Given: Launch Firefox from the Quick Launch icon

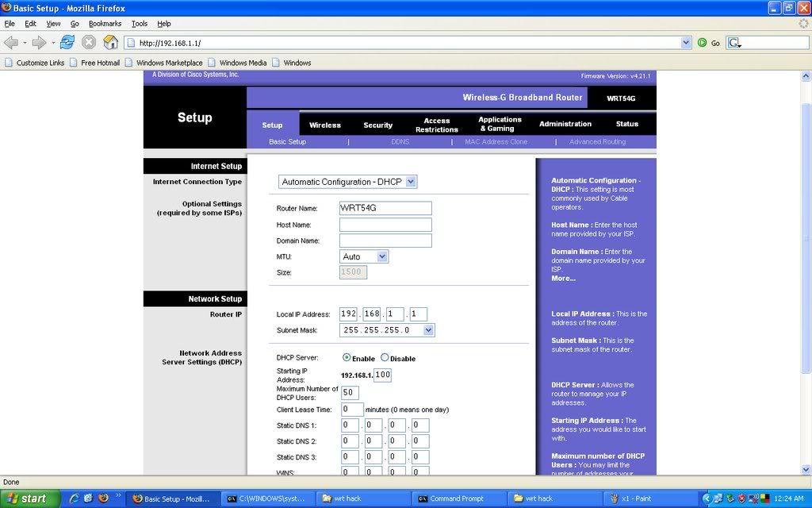Looking at the screenshot, I should (104, 498).
